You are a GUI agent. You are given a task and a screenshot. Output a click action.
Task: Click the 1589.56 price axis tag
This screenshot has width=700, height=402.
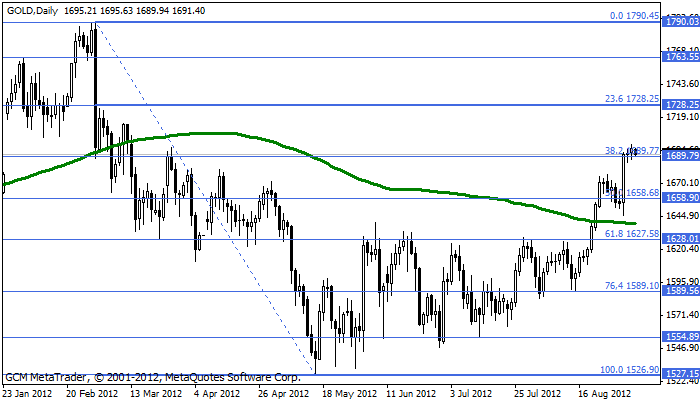point(681,291)
